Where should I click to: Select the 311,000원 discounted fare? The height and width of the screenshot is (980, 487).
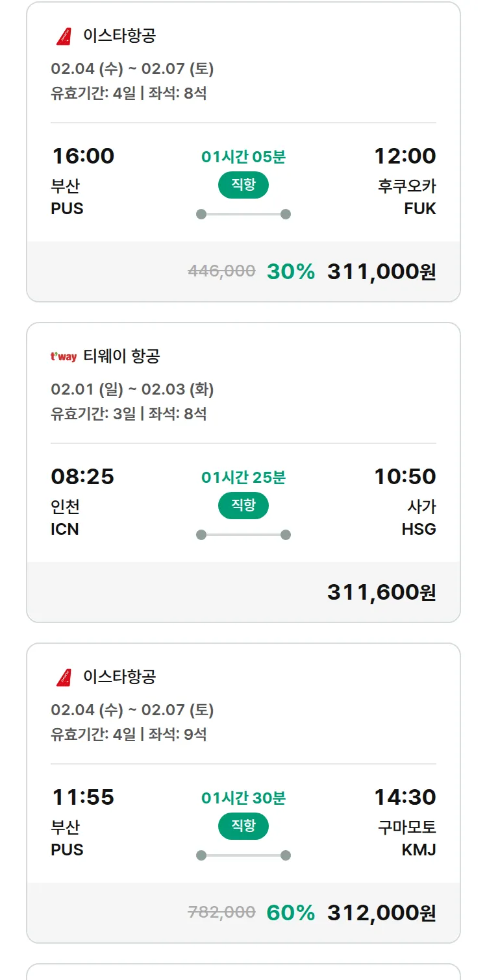[x=381, y=271]
